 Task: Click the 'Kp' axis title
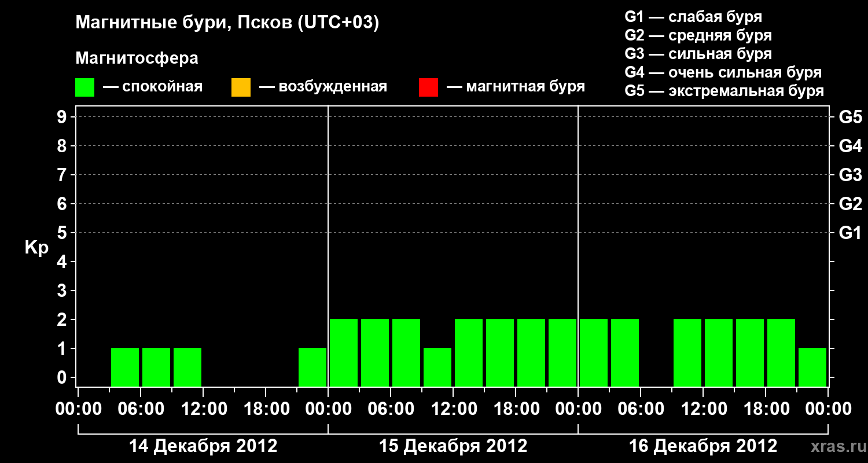(x=36, y=248)
